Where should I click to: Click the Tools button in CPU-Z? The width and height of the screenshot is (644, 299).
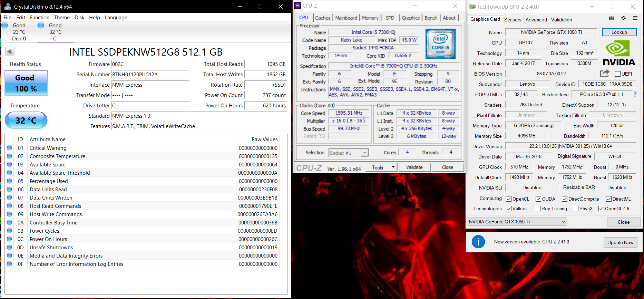pyautogui.click(x=378, y=167)
